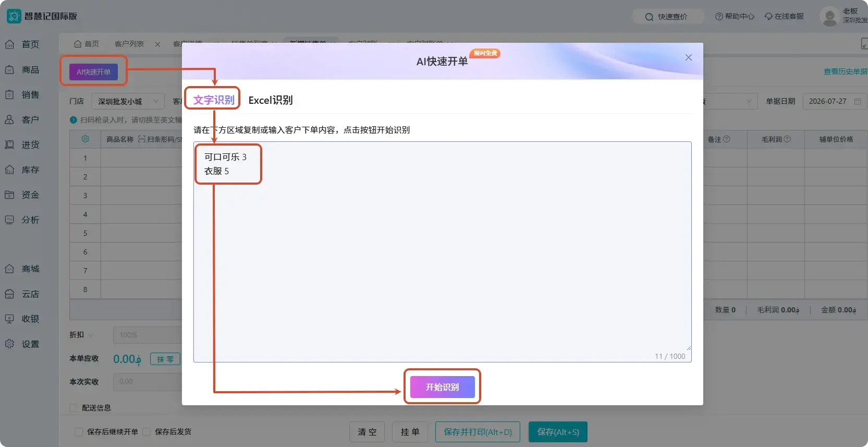This screenshot has width=868, height=447.
Task: Check the 保存后发货 checkbox
Action: click(x=146, y=432)
